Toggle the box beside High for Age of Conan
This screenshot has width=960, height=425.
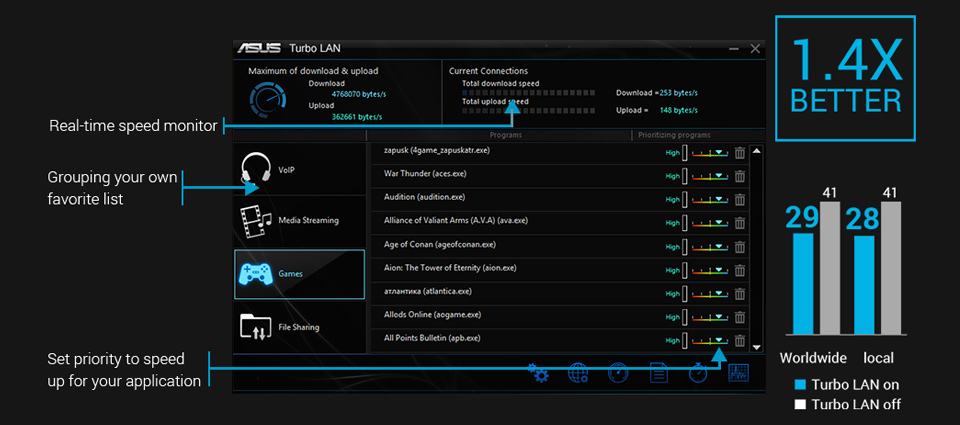point(685,247)
